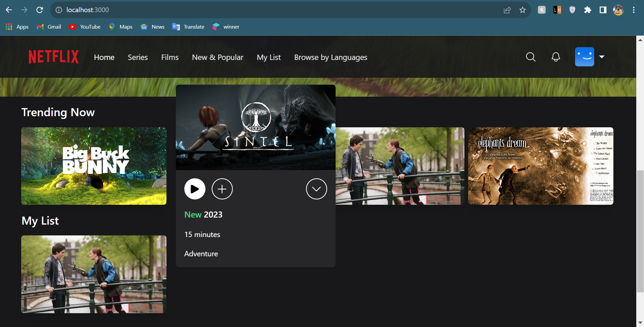Click the browser page reload icon
The height and width of the screenshot is (327, 644).
(x=40, y=10)
